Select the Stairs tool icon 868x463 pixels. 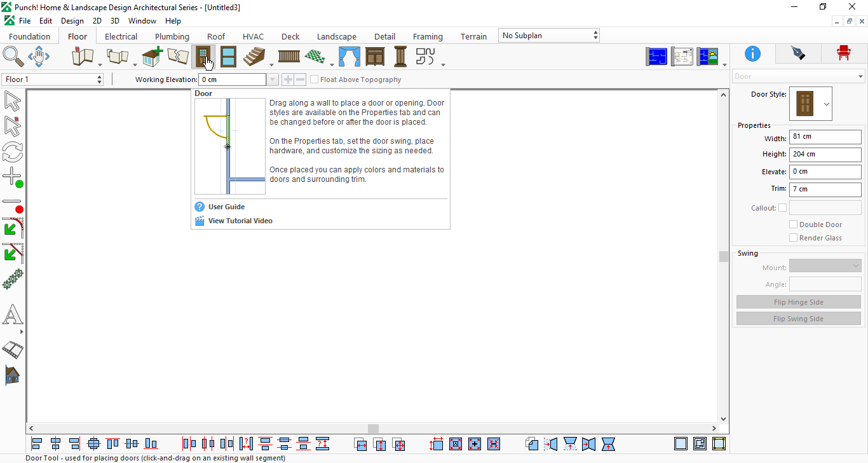click(254, 57)
